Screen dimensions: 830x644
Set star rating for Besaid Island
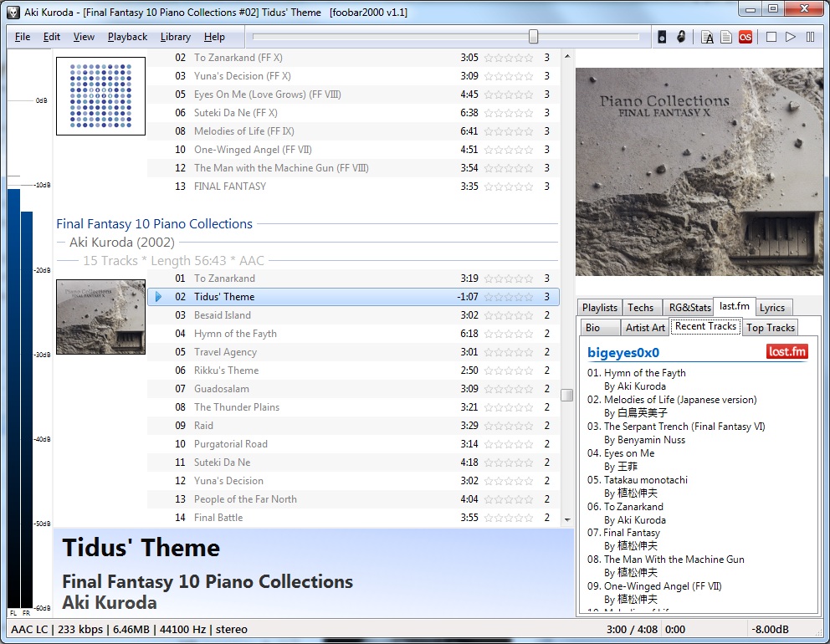point(508,315)
